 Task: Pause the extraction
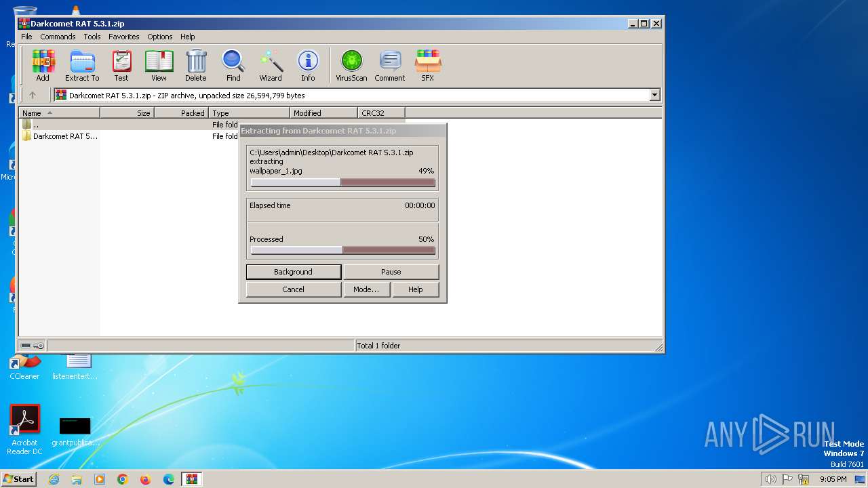click(391, 272)
